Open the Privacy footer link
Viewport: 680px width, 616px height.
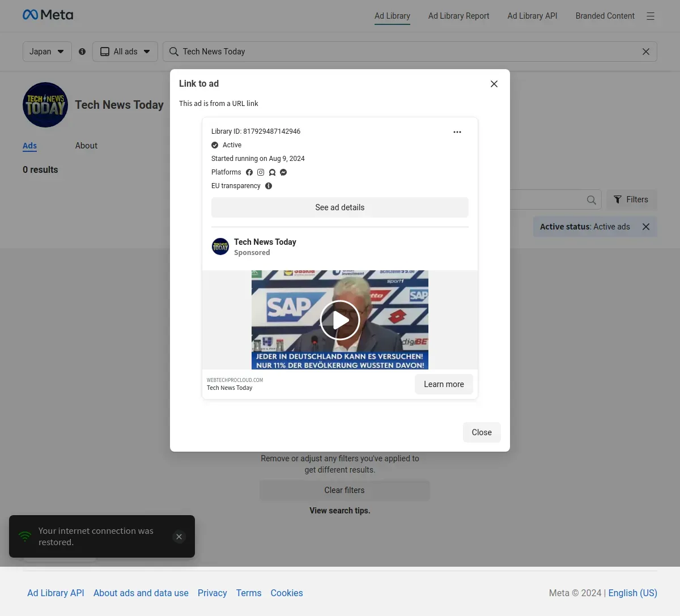[212, 593]
